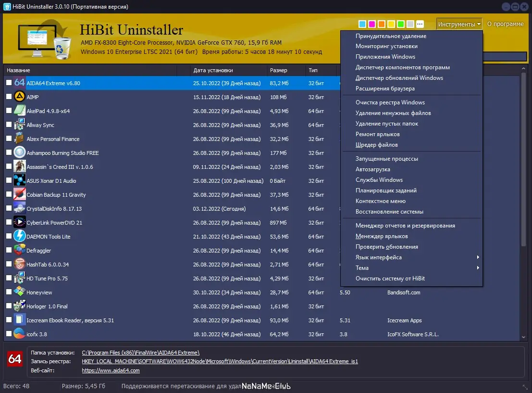Viewport: 532px width, 393px height.
Task: Click the HiBit title bar app icon
Action: [x=7, y=6]
